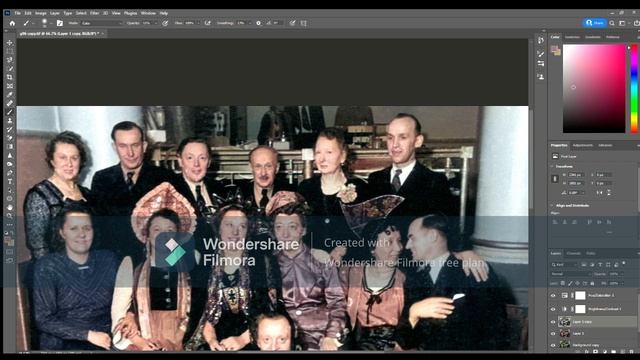Hide the Layer 1 layer
640x360 pixels.
click(x=553, y=333)
